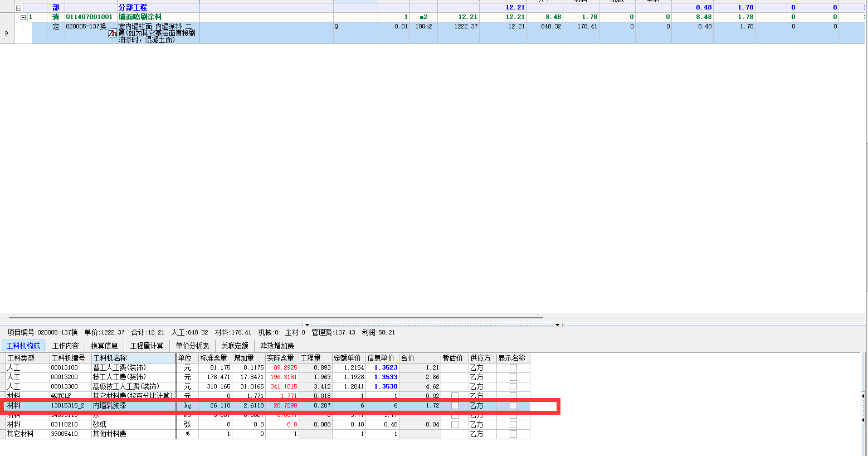Viewport: 868px width, 456px height.
Task: Toggle 暂估价 checkbox for 其它材料费(按百分比计算)
Action: (455, 396)
